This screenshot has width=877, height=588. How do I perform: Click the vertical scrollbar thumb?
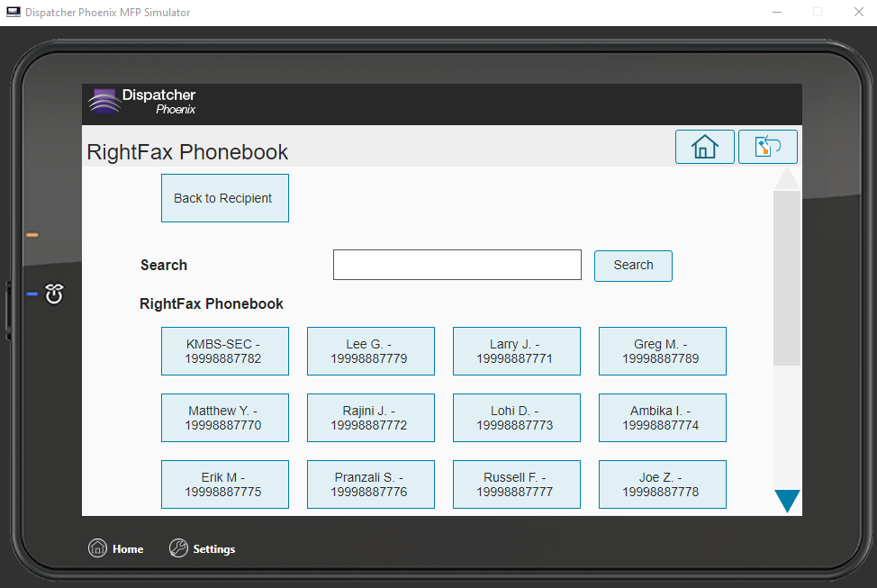click(787, 278)
